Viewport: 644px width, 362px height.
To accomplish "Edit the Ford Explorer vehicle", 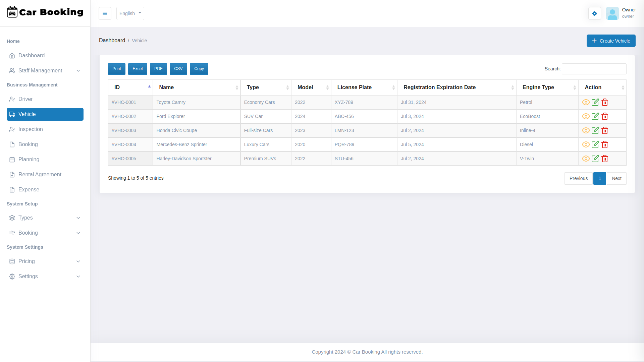I will [595, 116].
